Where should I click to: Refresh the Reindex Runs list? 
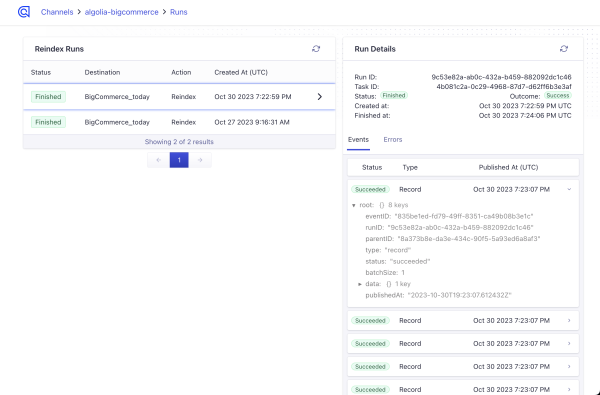(x=316, y=49)
